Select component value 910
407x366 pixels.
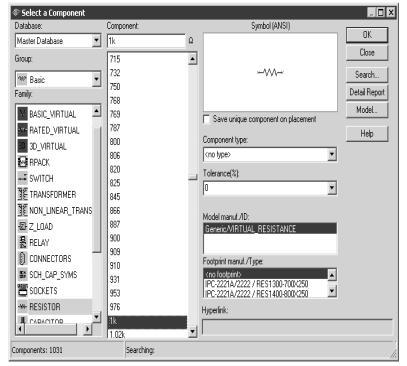click(x=115, y=265)
